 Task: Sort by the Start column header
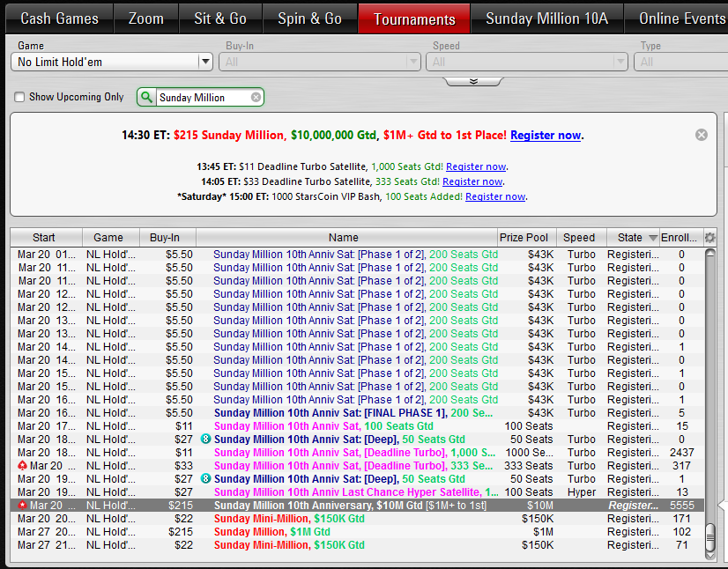[46, 238]
